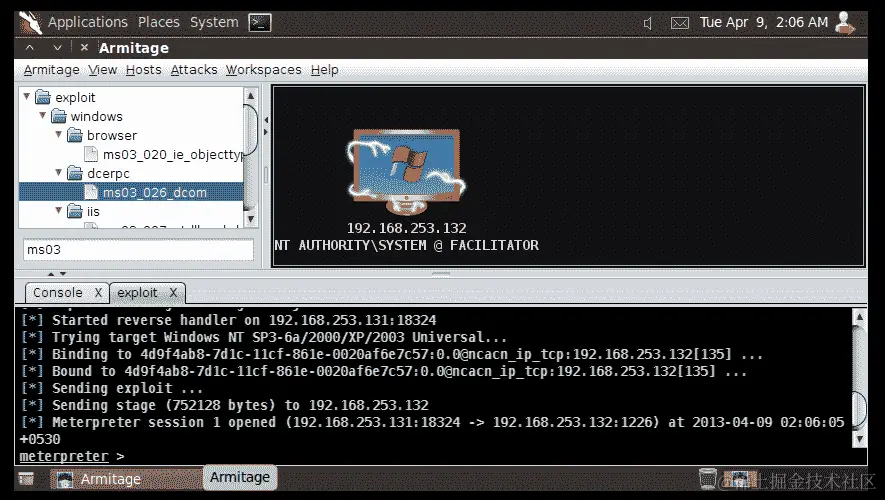Open the Armitage menu
This screenshot has width=885, height=500.
coord(51,70)
